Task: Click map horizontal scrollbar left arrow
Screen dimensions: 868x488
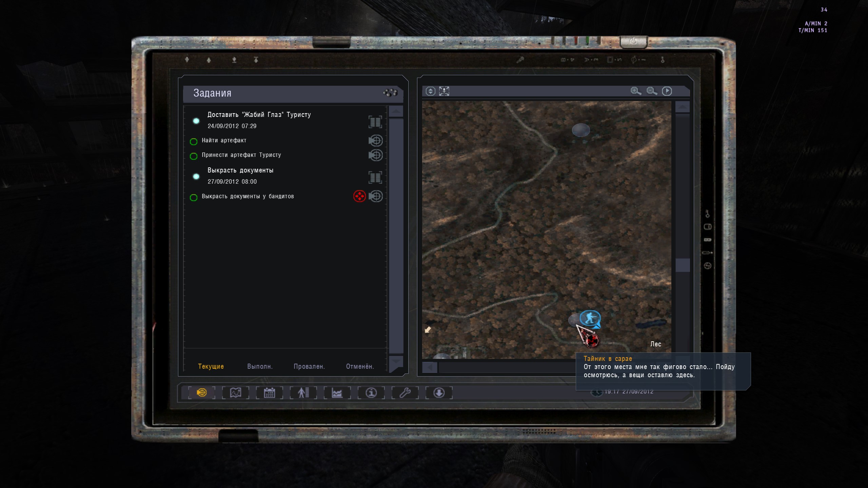Action: pos(430,367)
